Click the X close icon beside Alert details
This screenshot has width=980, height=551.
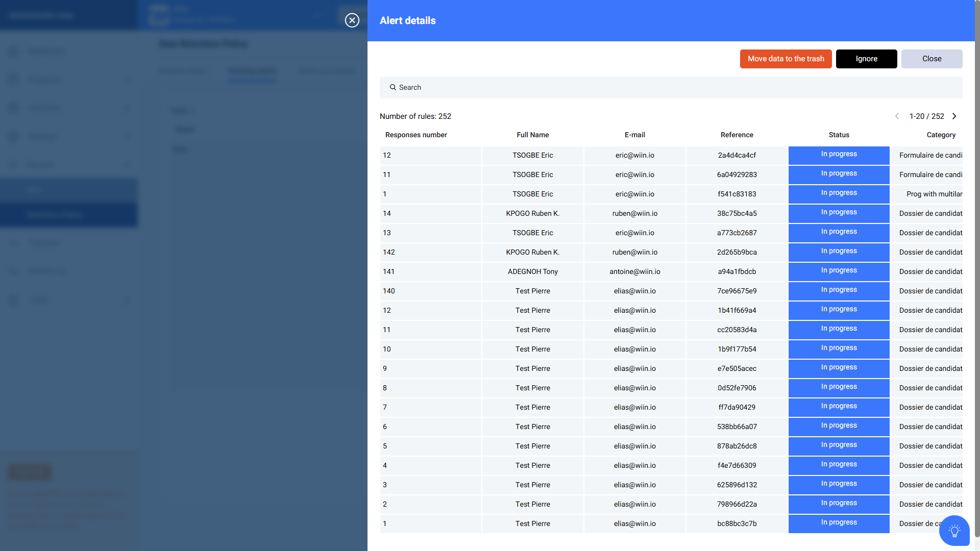tap(352, 20)
